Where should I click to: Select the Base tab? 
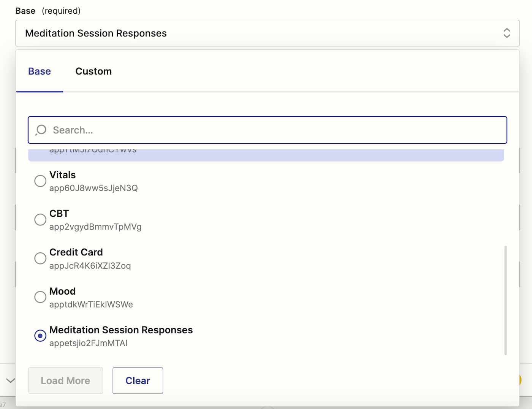coord(40,71)
